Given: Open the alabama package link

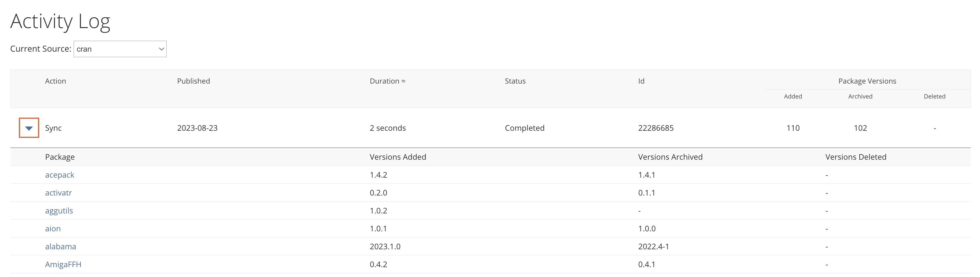Looking at the screenshot, I should [x=60, y=246].
